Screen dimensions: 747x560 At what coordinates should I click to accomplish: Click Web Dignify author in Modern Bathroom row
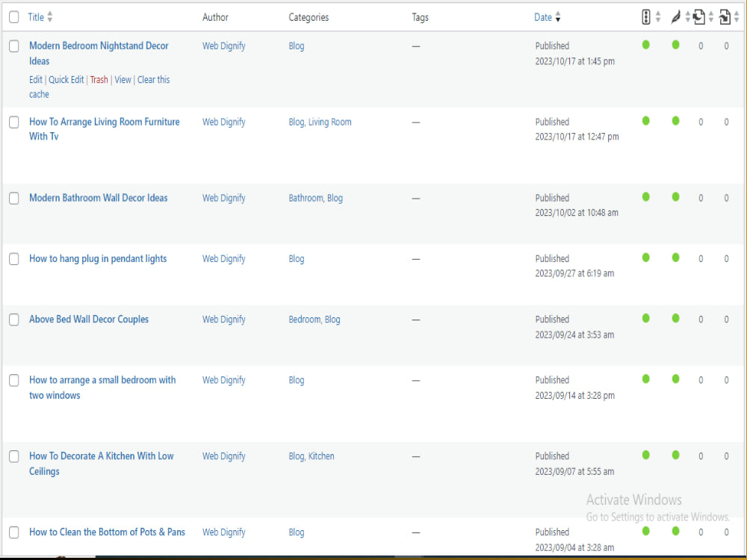tap(224, 198)
